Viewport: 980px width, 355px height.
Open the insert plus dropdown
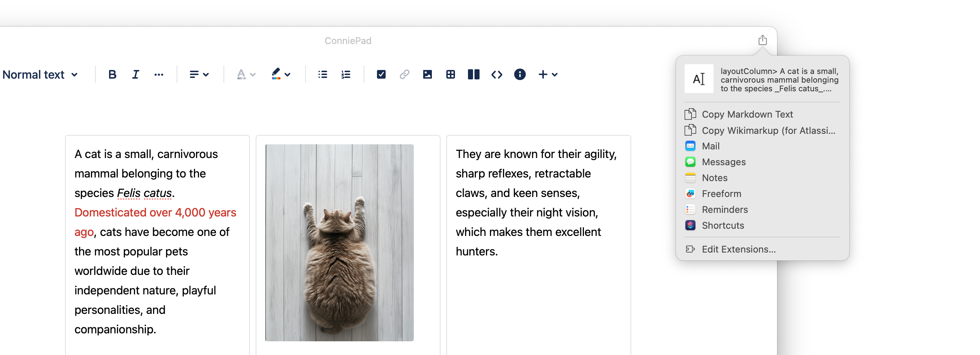click(x=547, y=74)
